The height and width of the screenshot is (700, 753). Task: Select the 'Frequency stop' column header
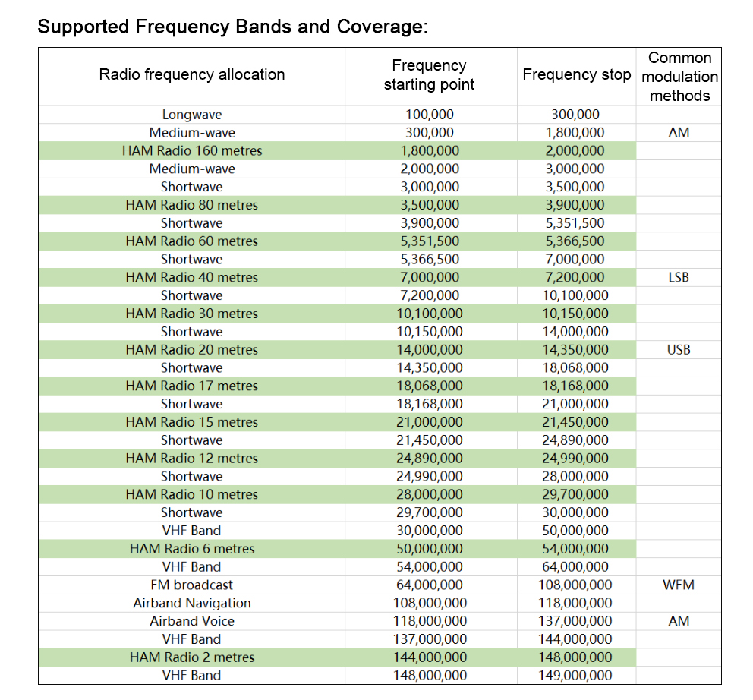(576, 74)
